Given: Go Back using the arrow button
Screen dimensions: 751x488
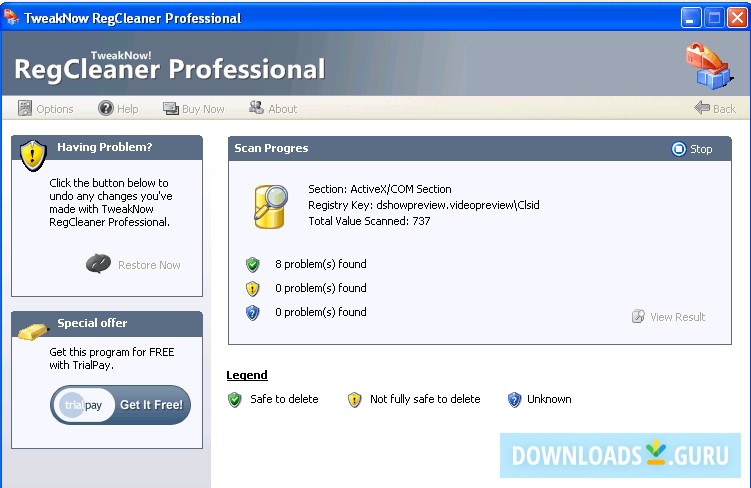Looking at the screenshot, I should pyautogui.click(x=715, y=108).
